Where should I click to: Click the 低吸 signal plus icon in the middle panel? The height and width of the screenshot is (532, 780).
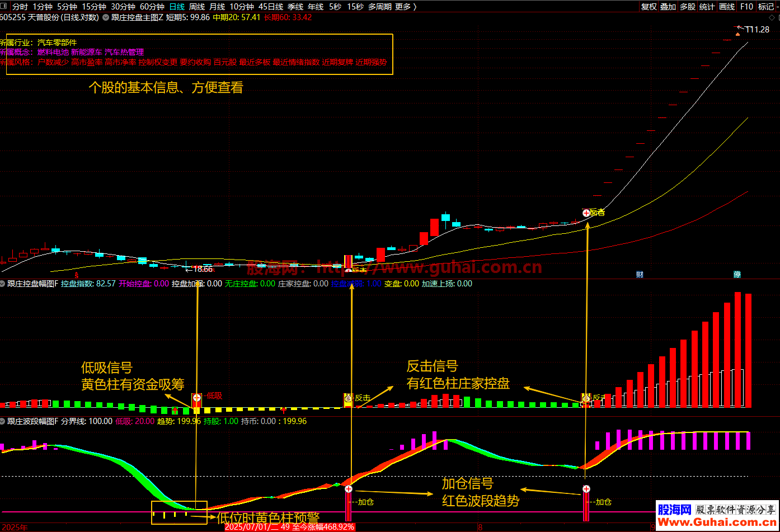pyautogui.click(x=196, y=398)
